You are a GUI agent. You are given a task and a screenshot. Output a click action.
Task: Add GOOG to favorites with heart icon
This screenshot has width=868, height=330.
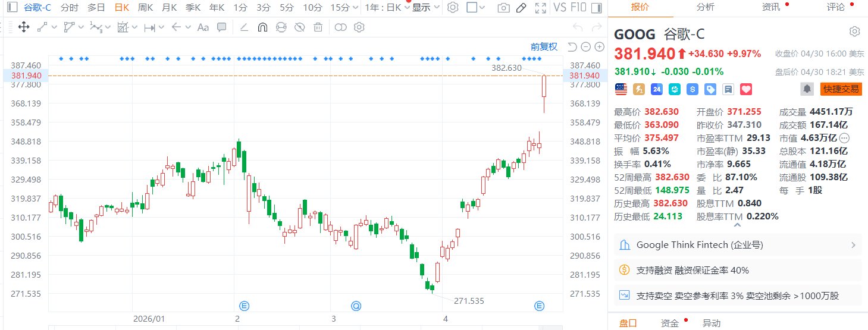(x=746, y=89)
